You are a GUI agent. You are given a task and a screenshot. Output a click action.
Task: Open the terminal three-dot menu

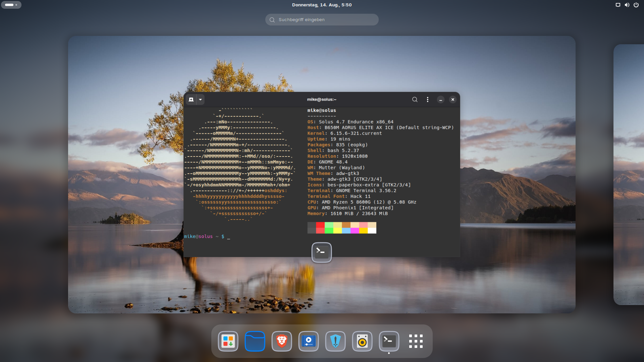point(428,100)
